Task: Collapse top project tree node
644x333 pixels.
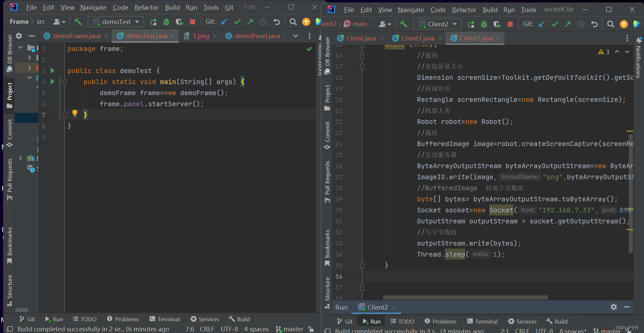Action: click(x=20, y=48)
